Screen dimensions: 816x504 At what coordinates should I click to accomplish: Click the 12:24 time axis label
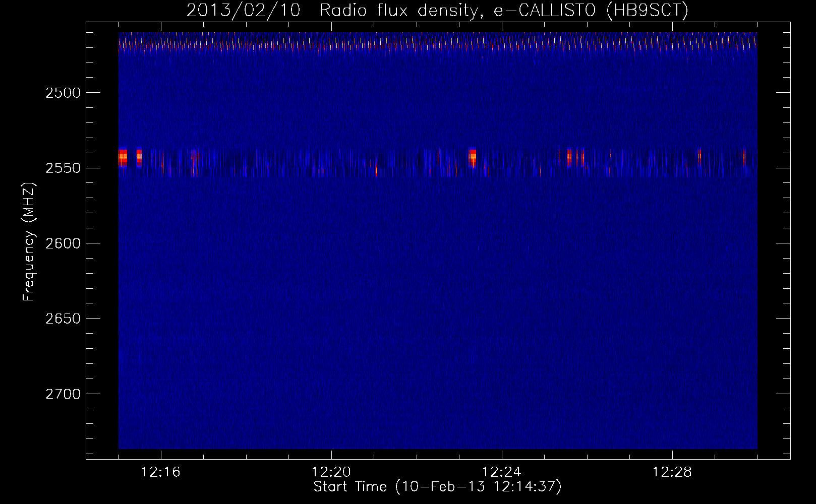(502, 472)
